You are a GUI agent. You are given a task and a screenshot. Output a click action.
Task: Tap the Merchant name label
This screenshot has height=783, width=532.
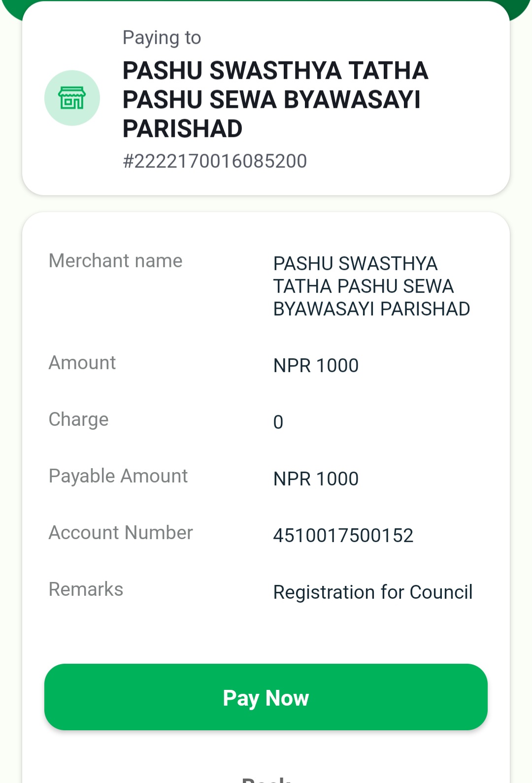[115, 261]
